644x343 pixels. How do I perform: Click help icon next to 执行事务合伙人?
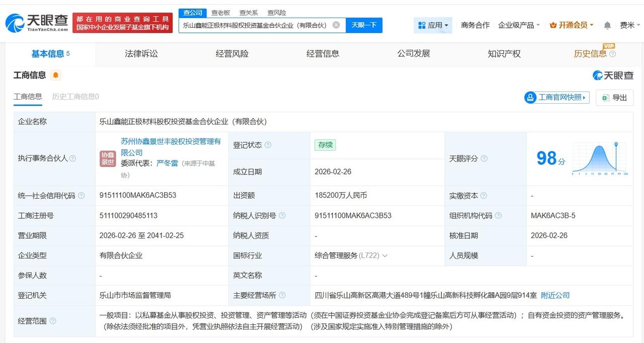[x=72, y=158]
